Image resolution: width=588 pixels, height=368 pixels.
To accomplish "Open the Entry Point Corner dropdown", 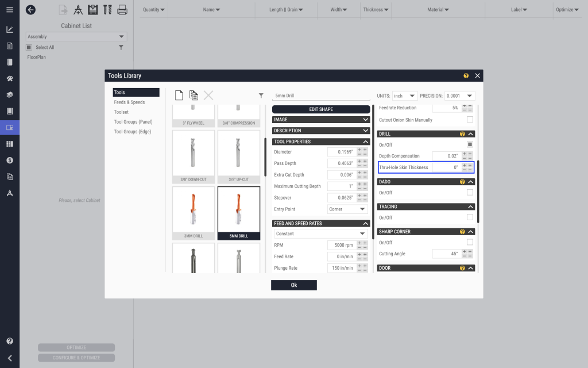I will [x=347, y=209].
